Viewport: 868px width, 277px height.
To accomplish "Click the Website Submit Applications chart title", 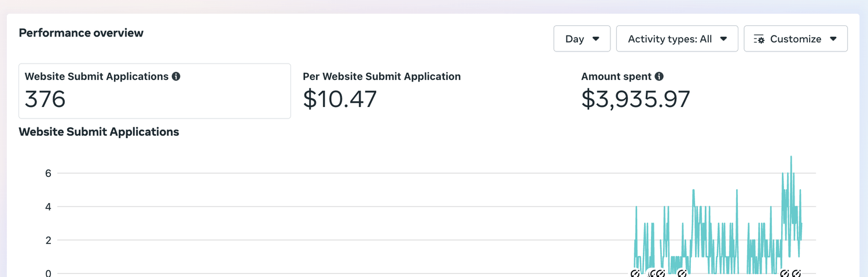I will click(99, 132).
